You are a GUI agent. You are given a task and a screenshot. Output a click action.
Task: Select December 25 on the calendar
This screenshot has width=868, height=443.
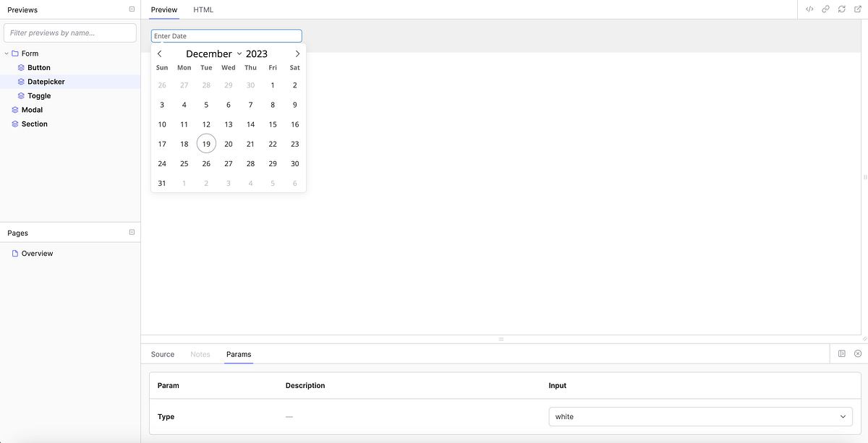184,163
